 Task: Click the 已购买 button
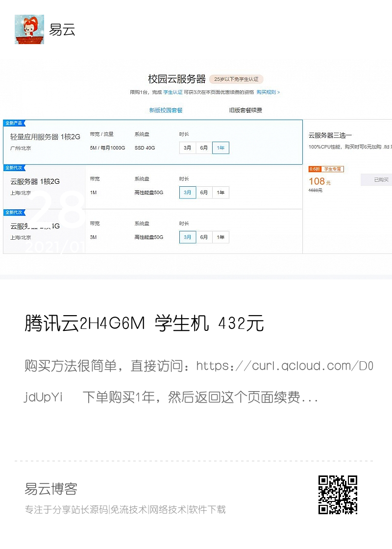tap(377, 179)
